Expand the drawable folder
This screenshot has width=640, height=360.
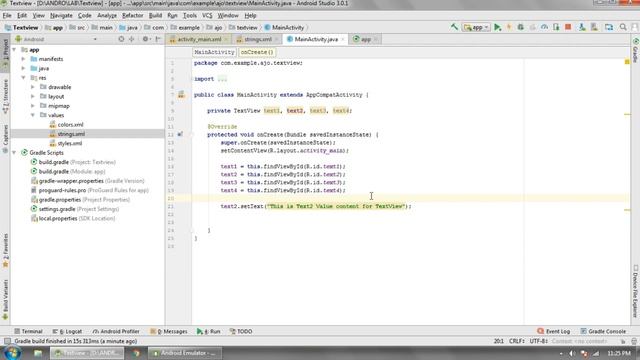(33, 87)
